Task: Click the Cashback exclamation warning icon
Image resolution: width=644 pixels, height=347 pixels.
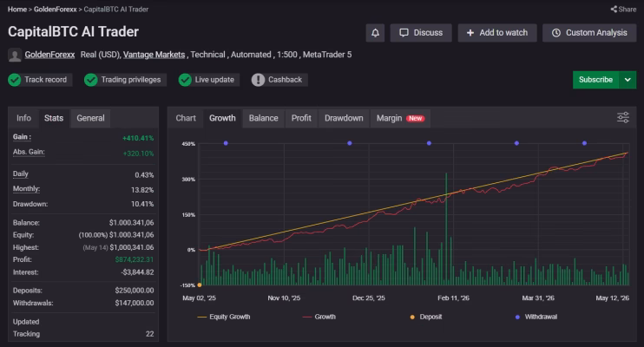Action: coord(258,80)
